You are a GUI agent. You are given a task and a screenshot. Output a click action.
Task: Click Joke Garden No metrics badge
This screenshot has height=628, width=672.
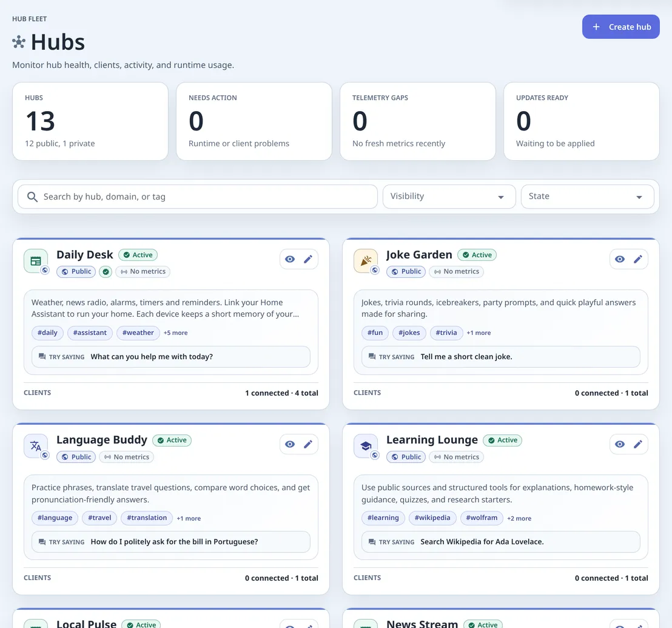tap(457, 272)
